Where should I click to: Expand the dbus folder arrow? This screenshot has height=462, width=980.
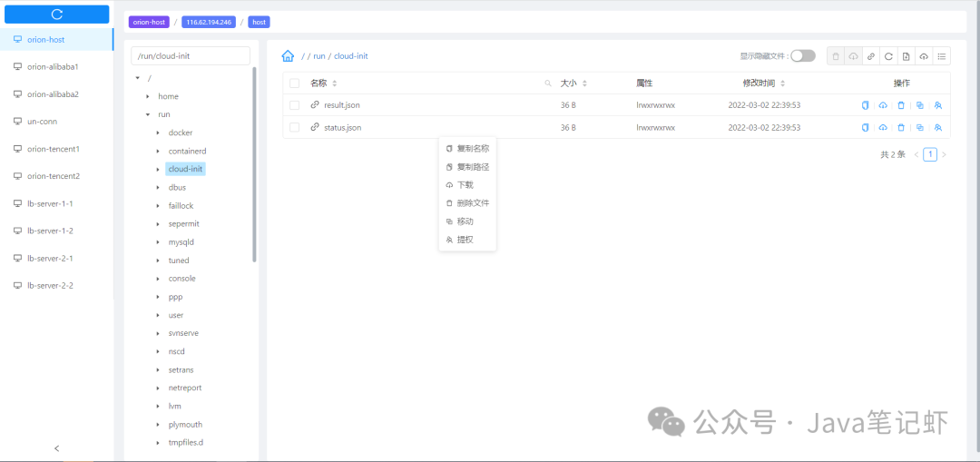click(158, 188)
